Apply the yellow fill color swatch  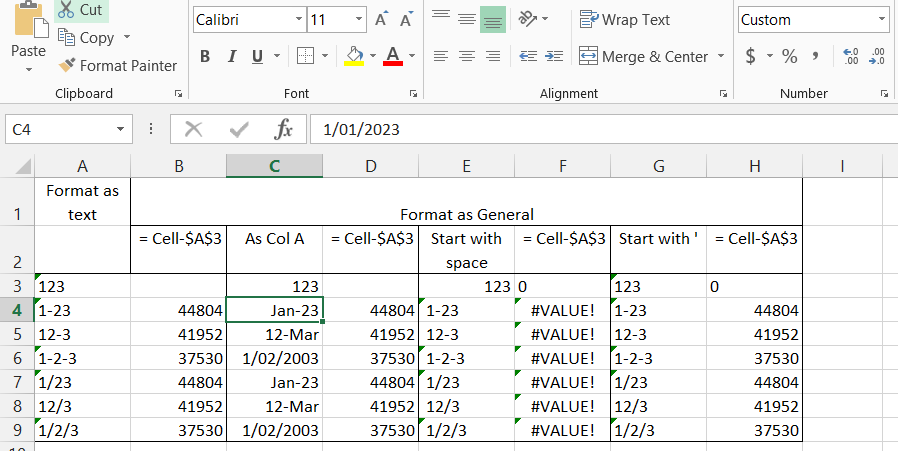click(354, 57)
